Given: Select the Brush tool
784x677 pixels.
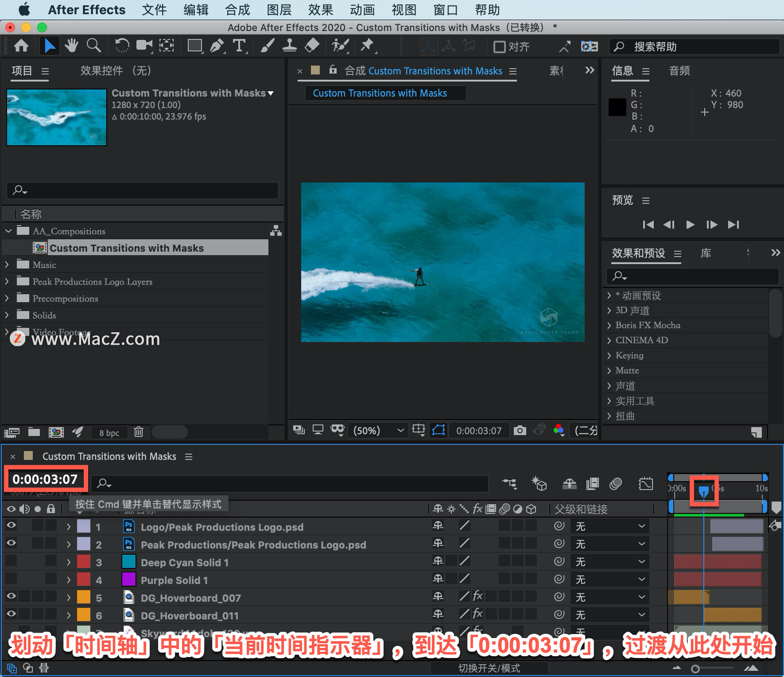Looking at the screenshot, I should [x=267, y=46].
